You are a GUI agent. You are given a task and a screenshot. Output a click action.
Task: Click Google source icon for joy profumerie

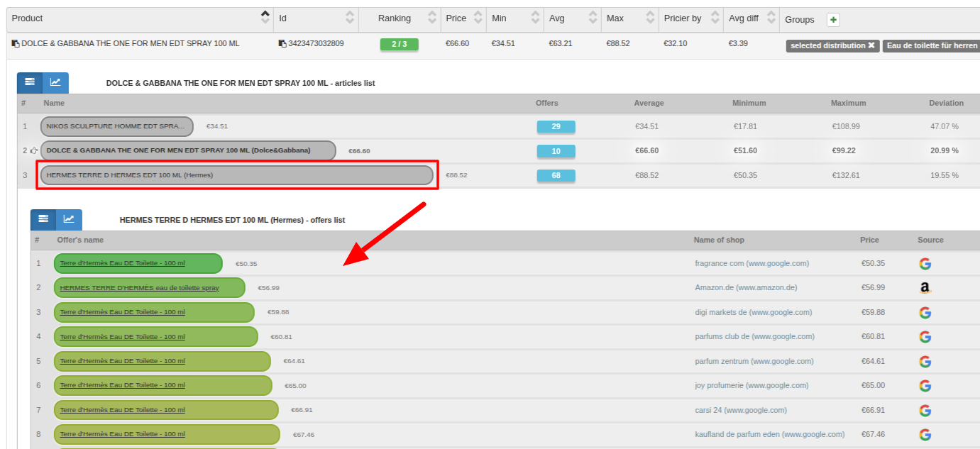pos(925,386)
